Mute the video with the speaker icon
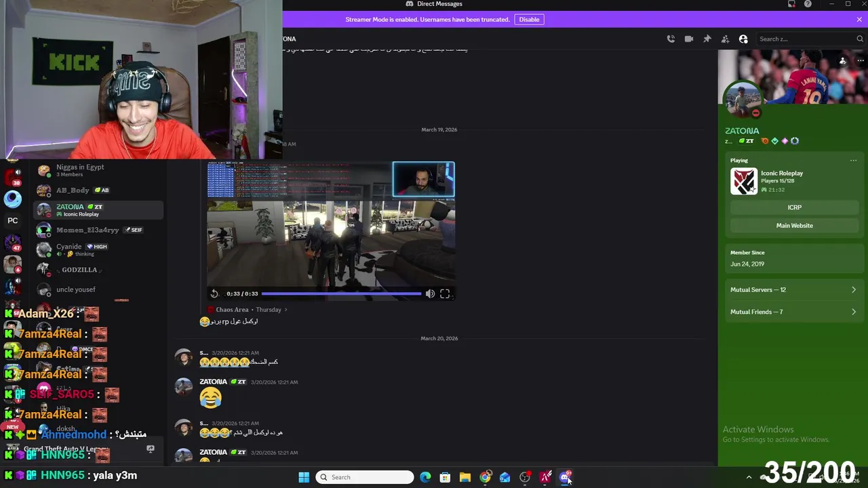Screen dimensions: 868x488 tap(430, 293)
